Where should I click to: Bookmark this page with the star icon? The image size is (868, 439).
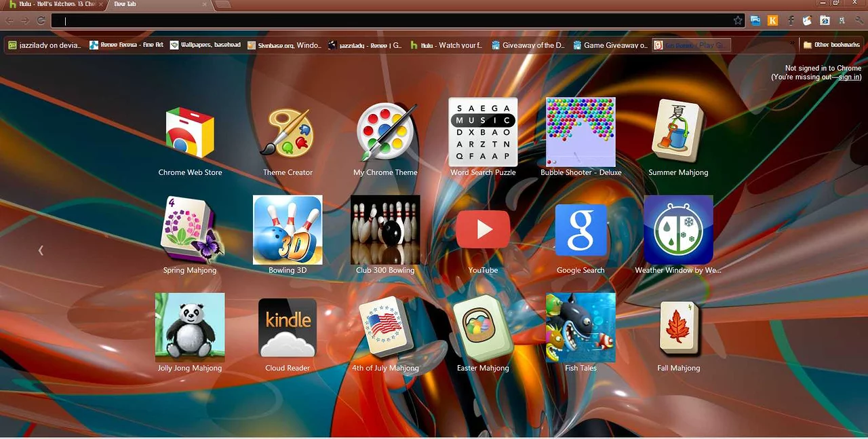click(x=738, y=20)
